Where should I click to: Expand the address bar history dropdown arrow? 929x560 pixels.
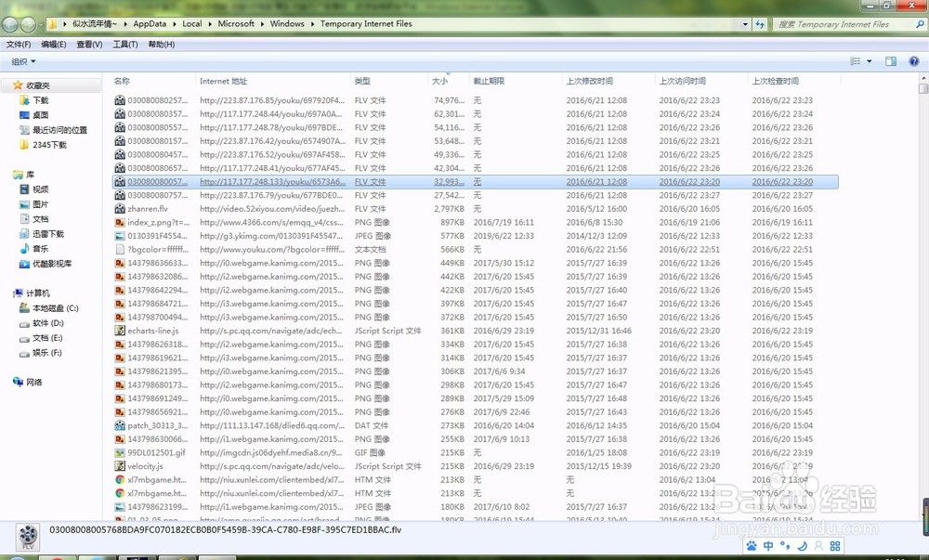pos(743,24)
